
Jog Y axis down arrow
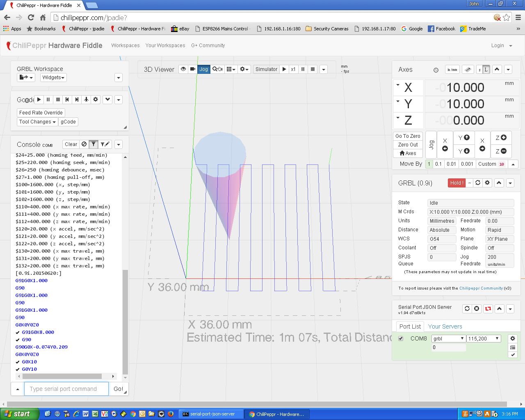[464, 151]
